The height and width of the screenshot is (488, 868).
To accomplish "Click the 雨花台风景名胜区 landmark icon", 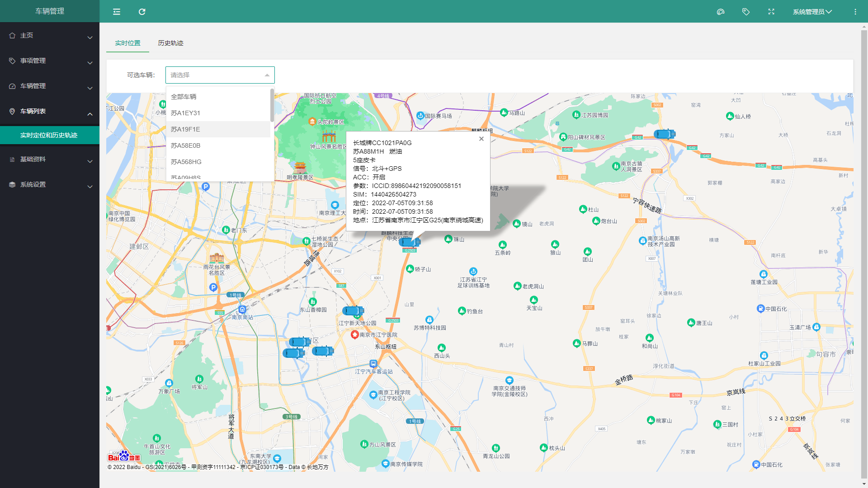I will coord(217,258).
